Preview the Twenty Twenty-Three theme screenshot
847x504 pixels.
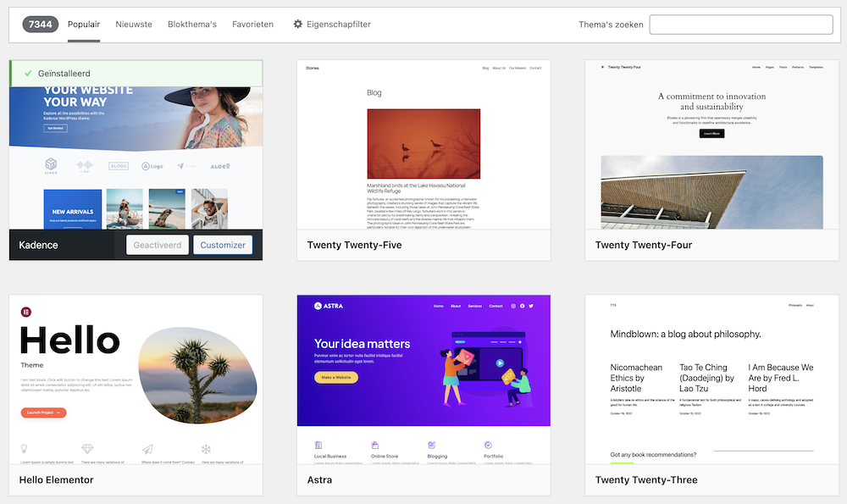coord(711,379)
